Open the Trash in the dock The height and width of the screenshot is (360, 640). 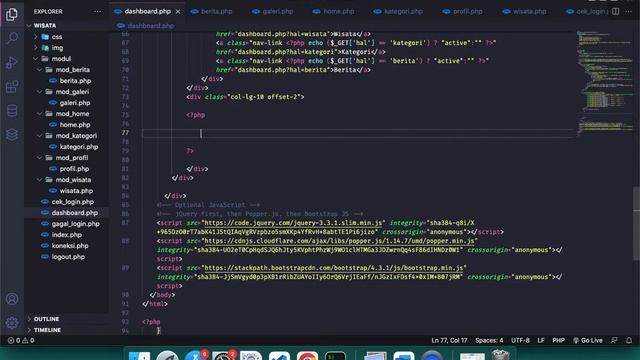click(x=500, y=354)
